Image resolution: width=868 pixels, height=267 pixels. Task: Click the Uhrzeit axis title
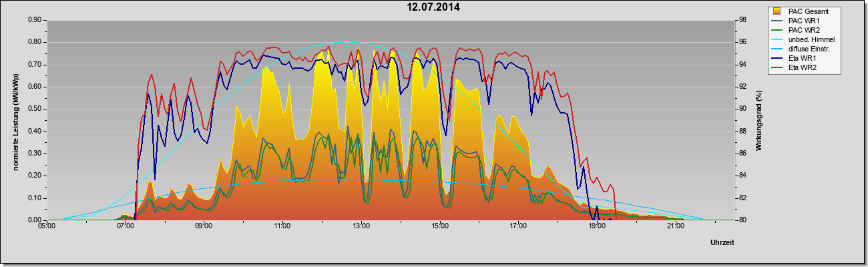[724, 241]
